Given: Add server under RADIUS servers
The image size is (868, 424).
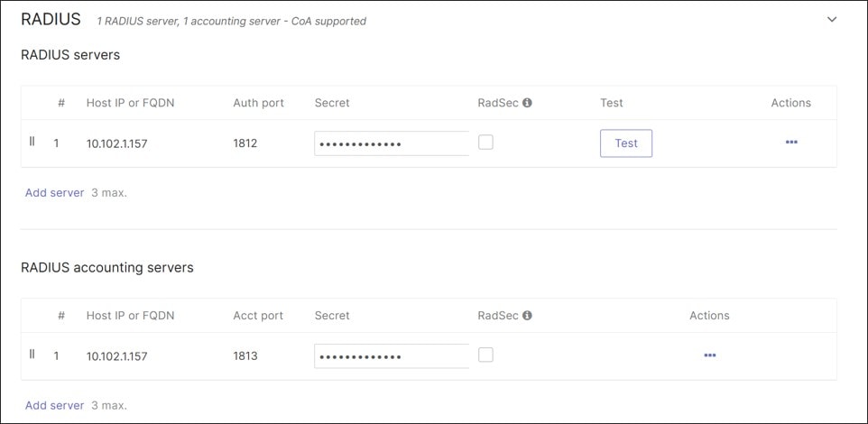Looking at the screenshot, I should pyautogui.click(x=54, y=193).
